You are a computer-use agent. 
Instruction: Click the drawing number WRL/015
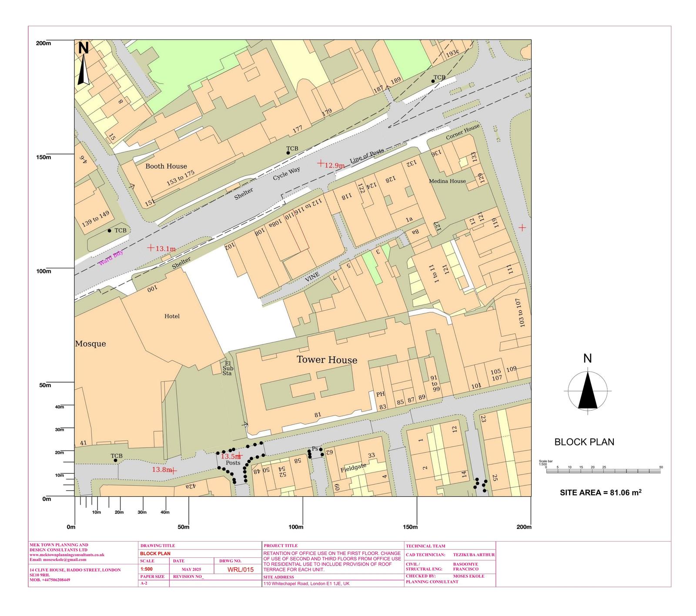point(240,569)
